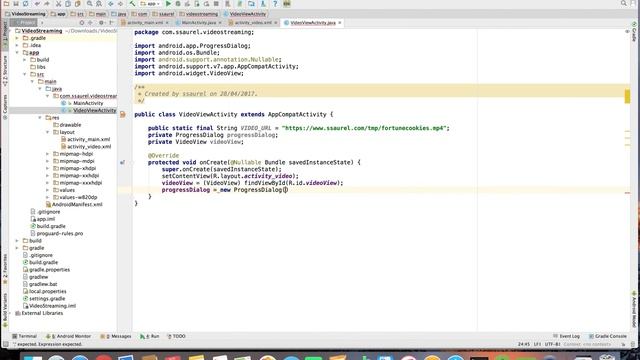Click the green Run app icon
The height and width of the screenshot is (360, 640).
point(168,4)
